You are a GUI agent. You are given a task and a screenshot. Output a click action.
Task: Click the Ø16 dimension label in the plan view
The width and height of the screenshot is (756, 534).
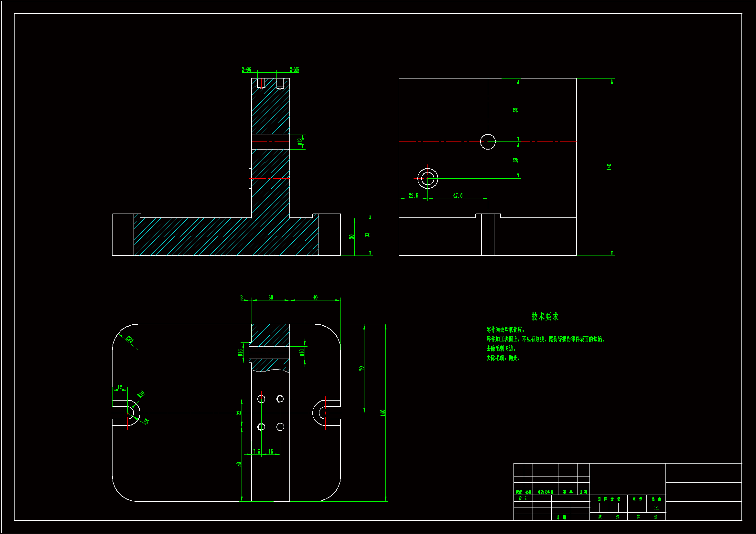pos(240,352)
